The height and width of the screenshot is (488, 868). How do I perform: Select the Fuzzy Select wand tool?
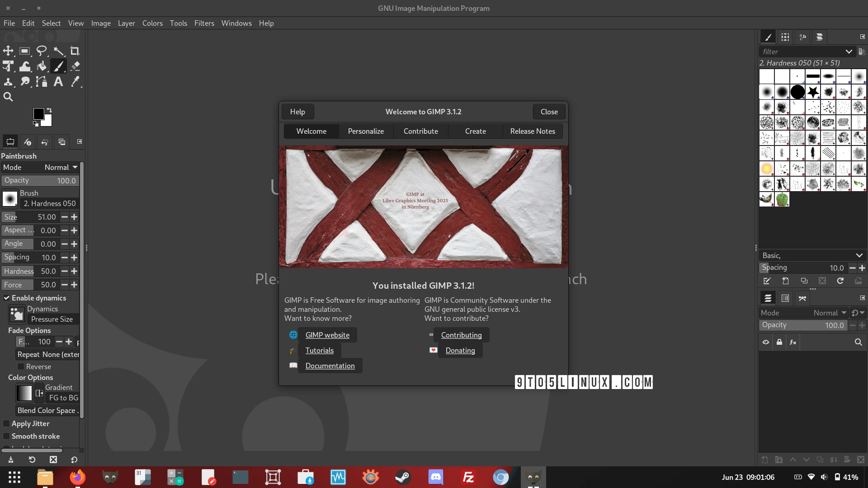58,51
